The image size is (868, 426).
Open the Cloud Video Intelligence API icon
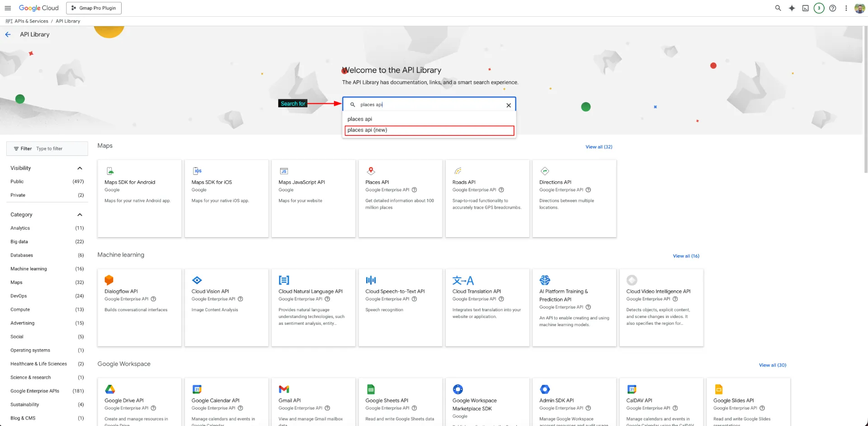point(632,280)
